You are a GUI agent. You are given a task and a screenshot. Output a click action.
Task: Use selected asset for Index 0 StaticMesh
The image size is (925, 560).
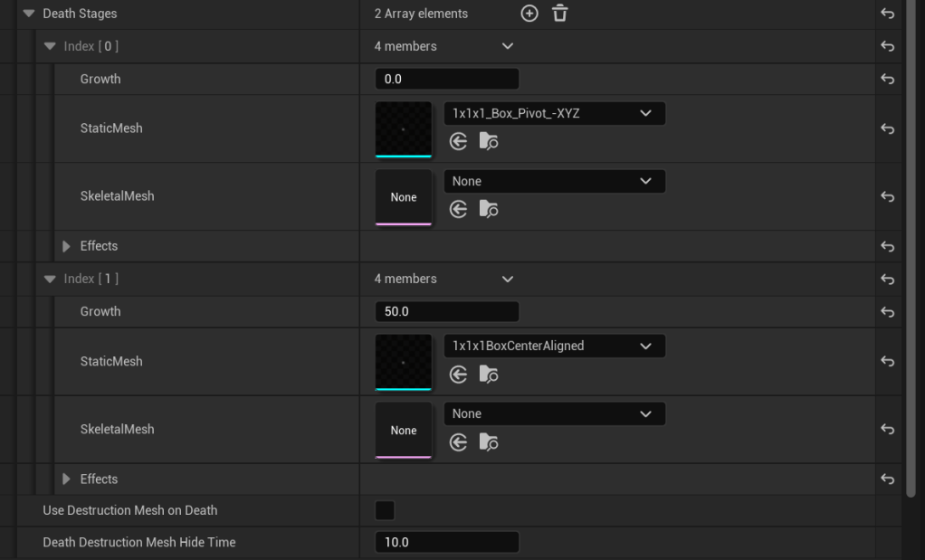point(459,141)
